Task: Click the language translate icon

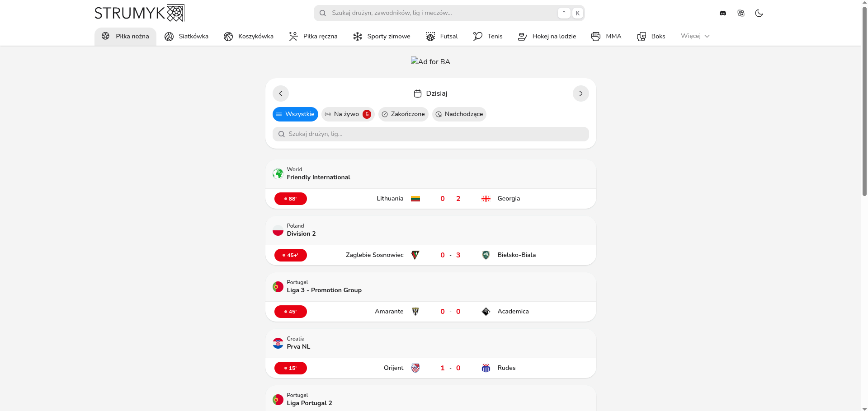Action: (741, 13)
